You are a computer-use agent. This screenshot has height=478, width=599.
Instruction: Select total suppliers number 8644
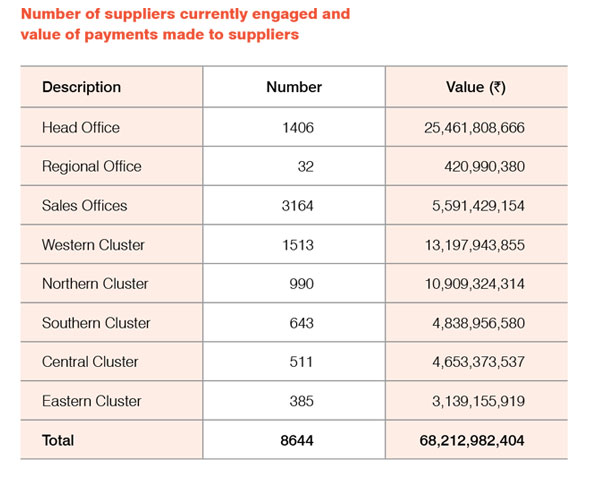297,440
